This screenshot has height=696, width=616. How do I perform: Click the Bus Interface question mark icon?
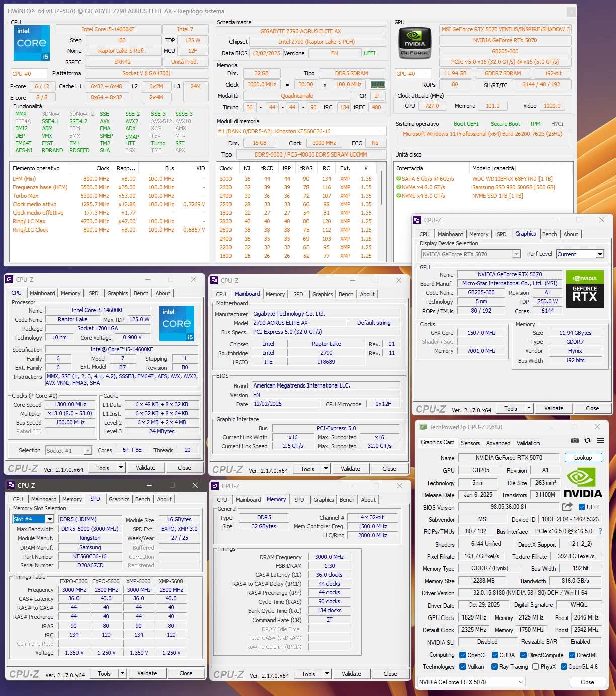coord(600,531)
